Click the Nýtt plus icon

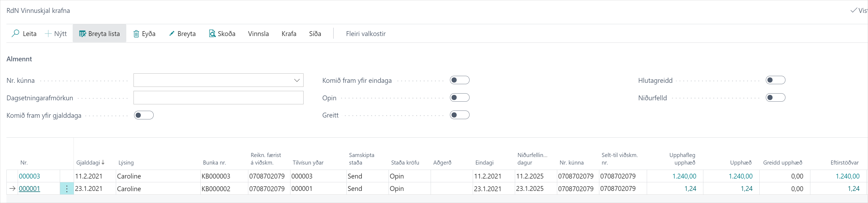pos(48,33)
